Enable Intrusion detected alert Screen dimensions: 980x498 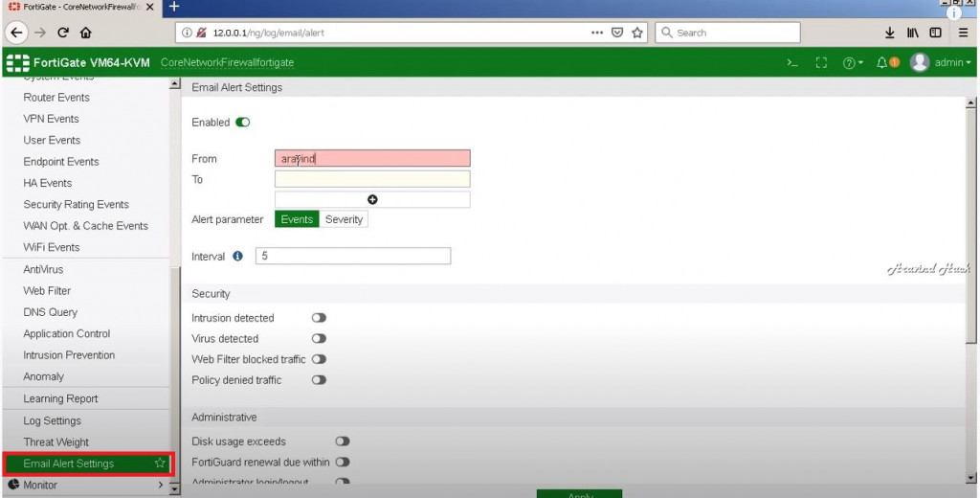pos(319,318)
